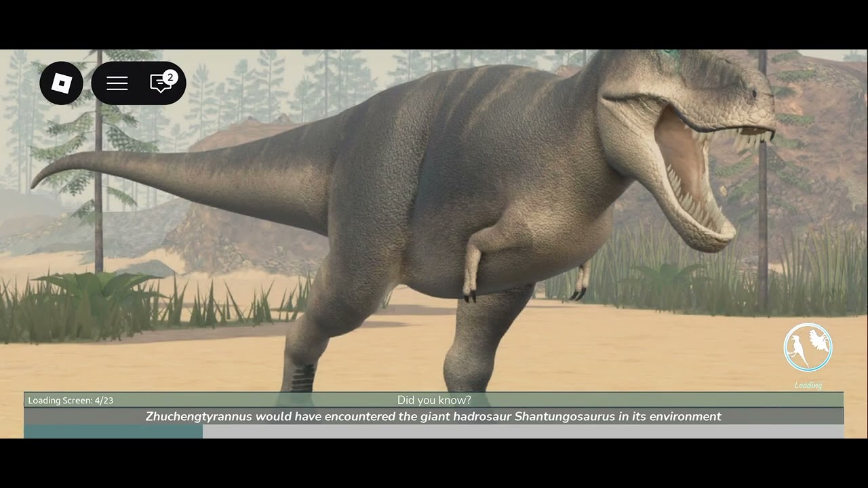Open the chat with two unread messages
This screenshot has width=868, height=488.
pyautogui.click(x=162, y=83)
